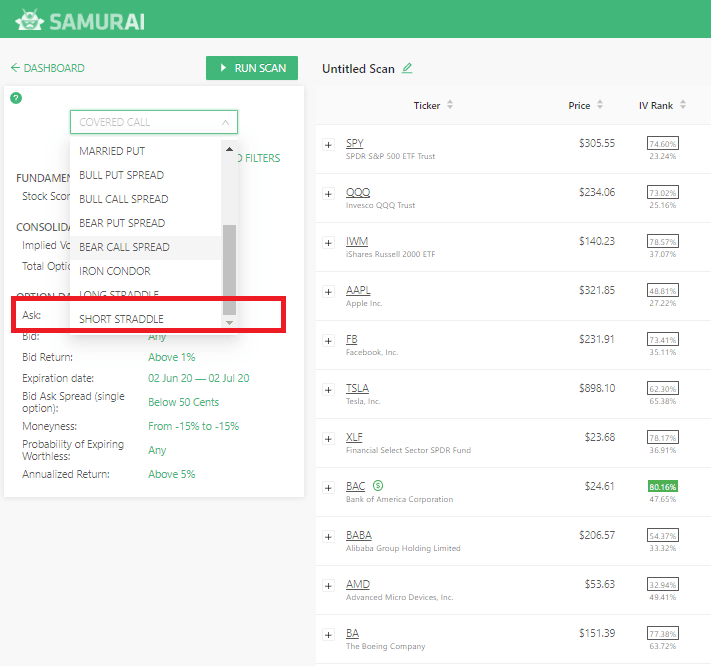
Task: Click TSLA price $898.10
Action: 597,388
